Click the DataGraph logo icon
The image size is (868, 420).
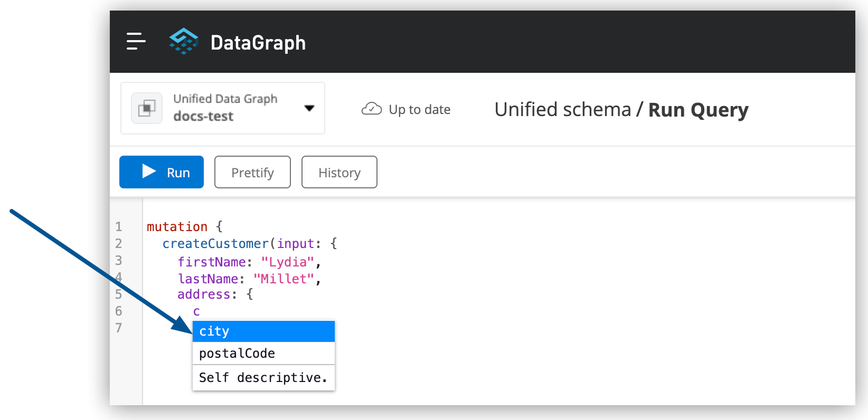(183, 41)
